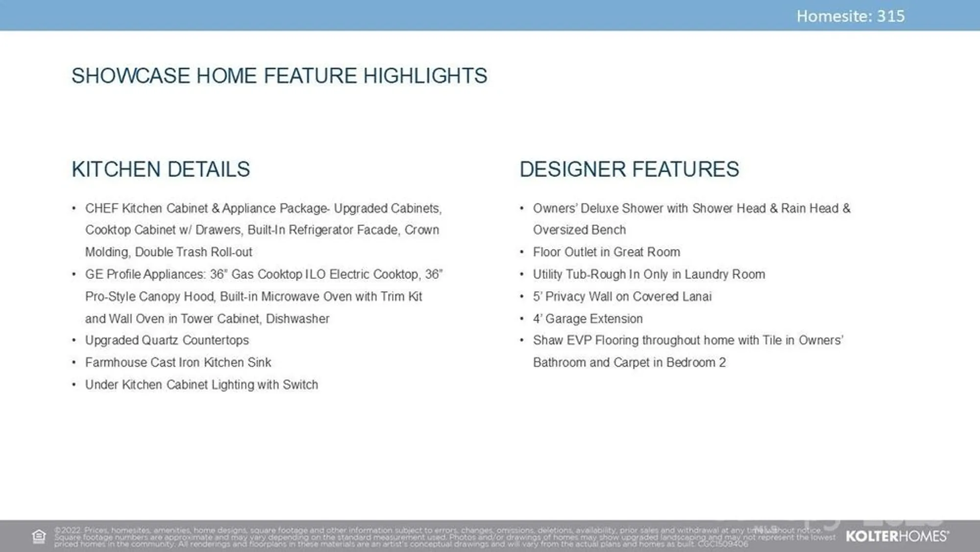Click Under Kitchen Cabinet Lighting with Switch
The width and height of the screenshot is (980, 552).
pyautogui.click(x=201, y=385)
